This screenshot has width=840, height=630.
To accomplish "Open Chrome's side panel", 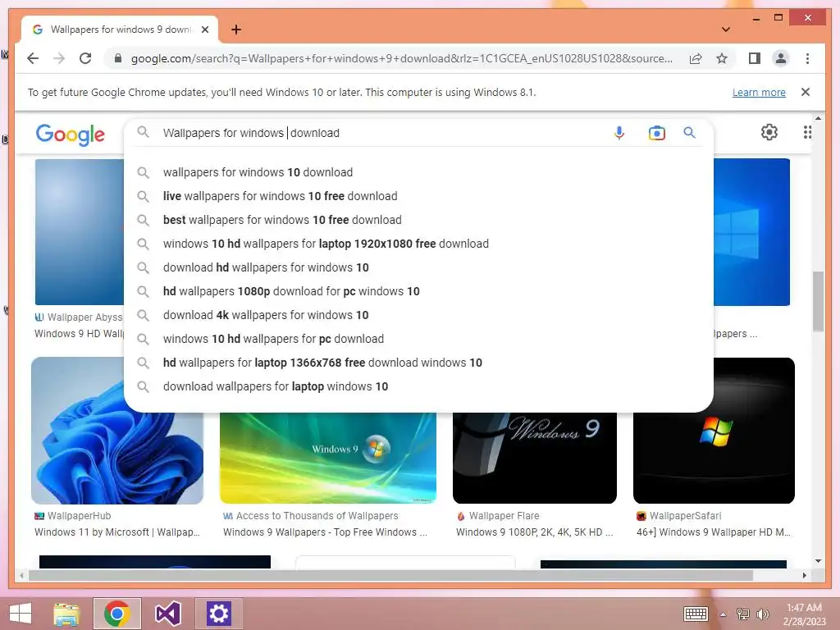I will click(x=755, y=58).
